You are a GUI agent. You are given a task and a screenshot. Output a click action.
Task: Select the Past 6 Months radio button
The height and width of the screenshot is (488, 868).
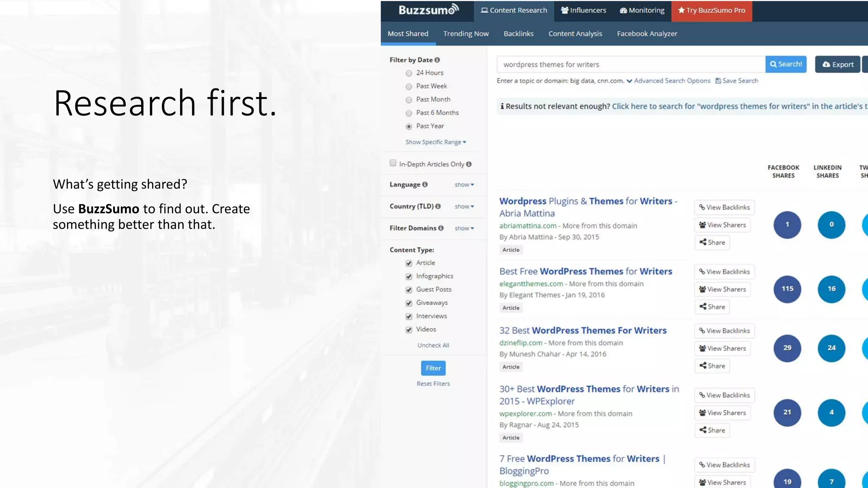(x=409, y=113)
